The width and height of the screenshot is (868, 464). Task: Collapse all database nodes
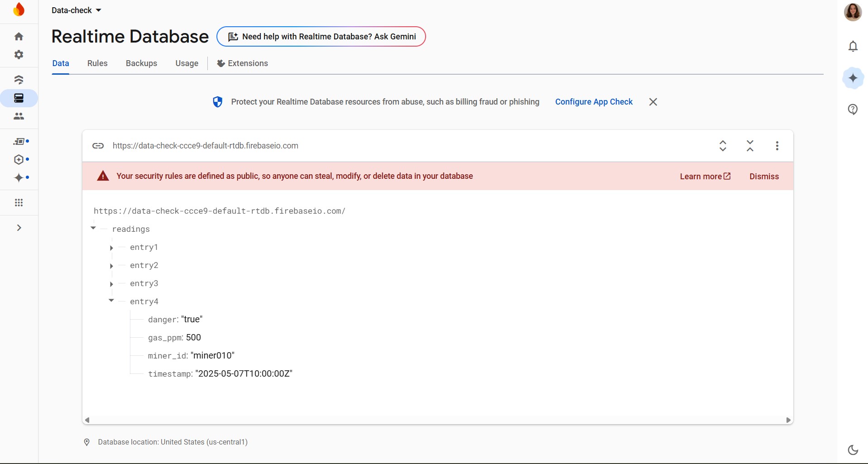tap(750, 146)
